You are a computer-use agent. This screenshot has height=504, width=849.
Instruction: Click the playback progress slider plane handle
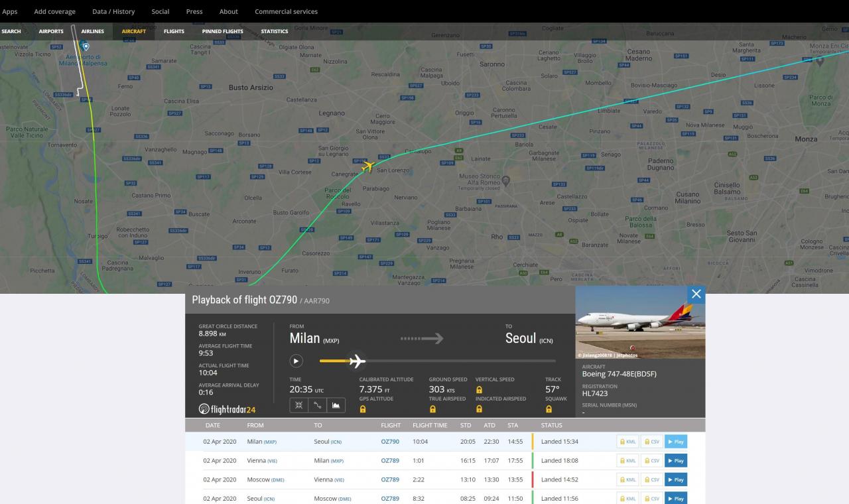pos(357,361)
